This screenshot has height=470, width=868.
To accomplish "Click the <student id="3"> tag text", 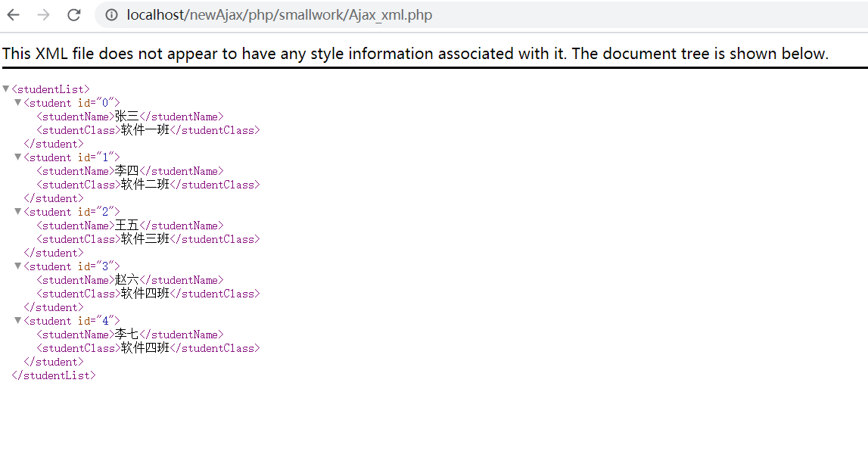I will tap(72, 266).
